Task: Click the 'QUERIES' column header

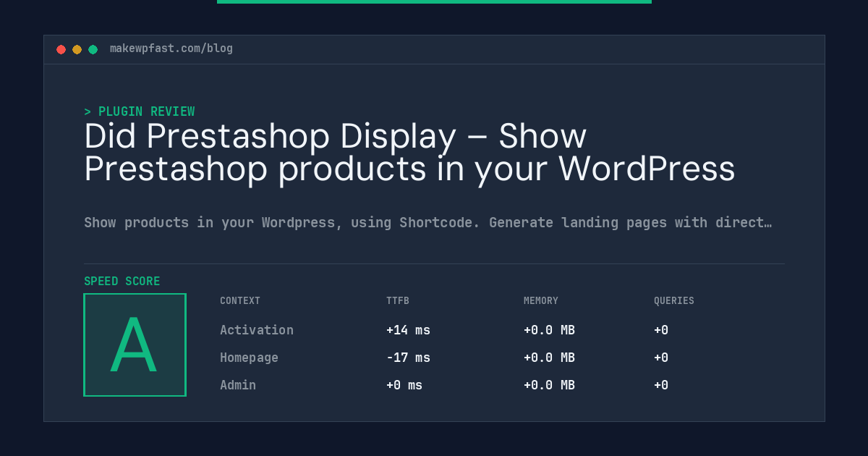Action: pos(674,301)
